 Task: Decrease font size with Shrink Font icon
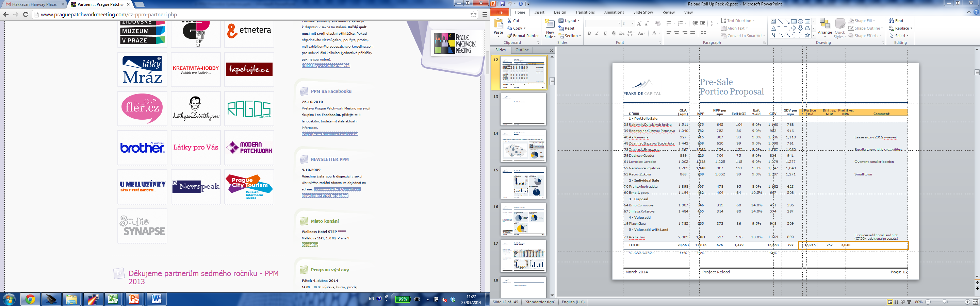647,23
